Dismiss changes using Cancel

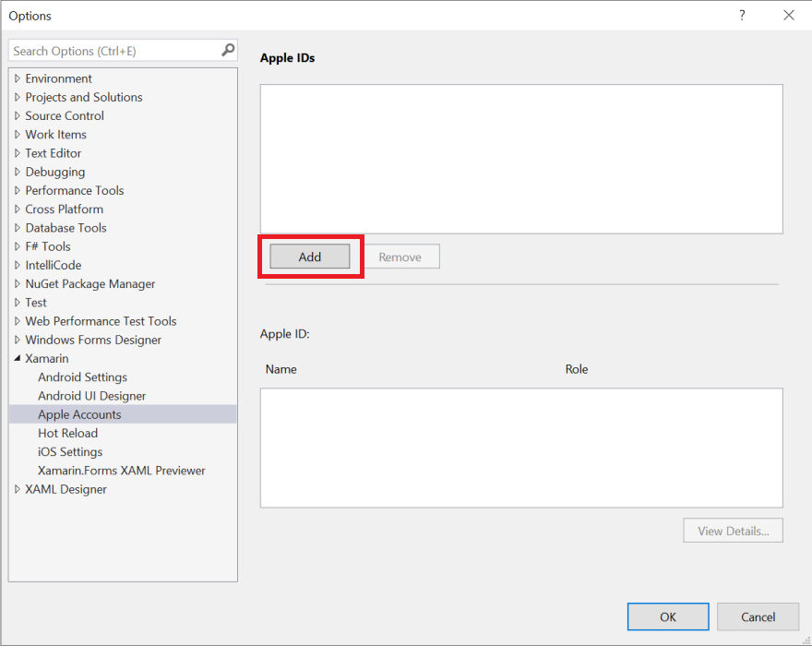click(758, 616)
